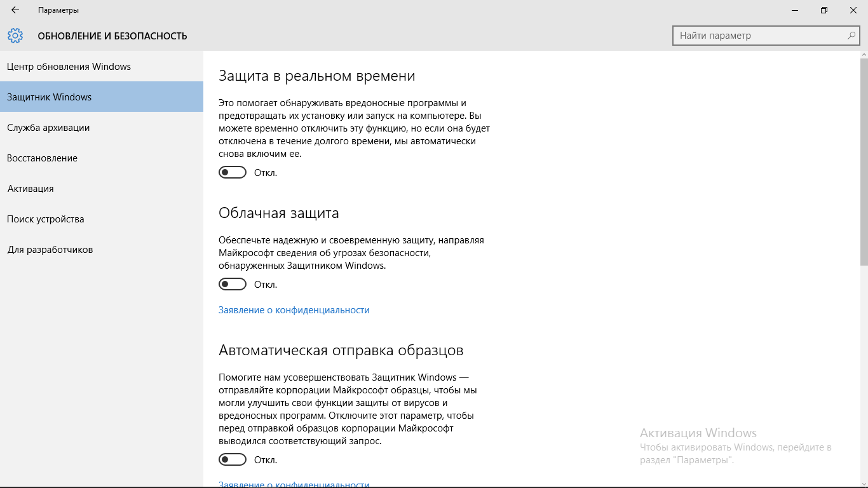868x488 pixels.
Task: Click the settings gear icon beside the header
Action: (x=15, y=36)
